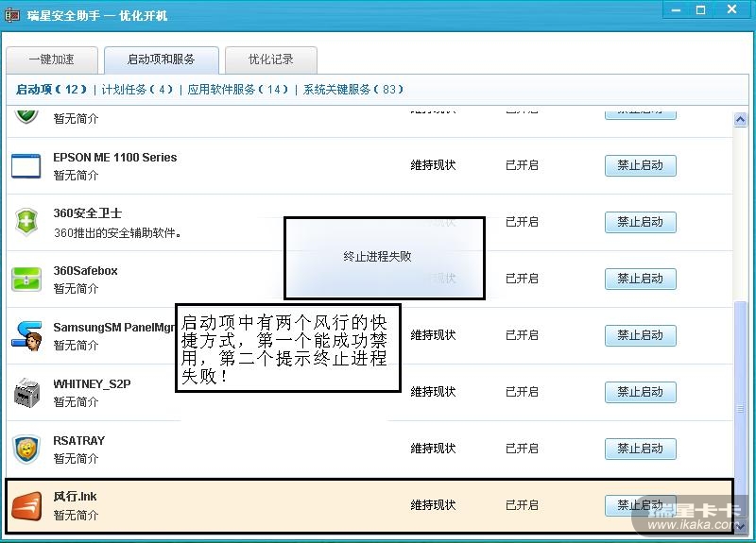Viewport: 756px width, 543px height.
Task: Click the 终止进程失败 message
Action: coord(377,256)
